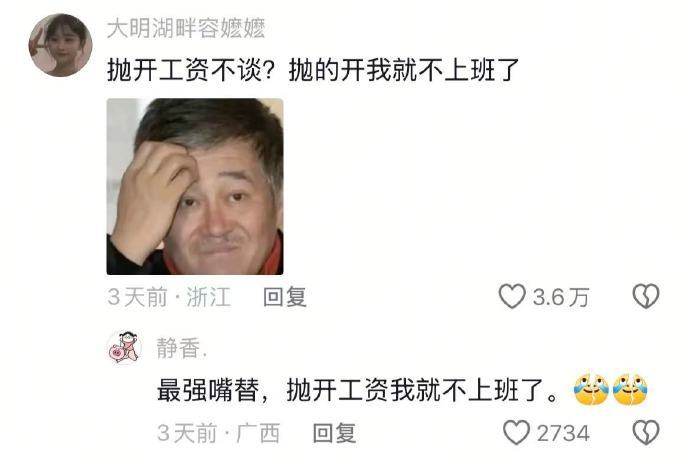Like the reply from 静香 with heart icon

pyautogui.click(x=516, y=432)
